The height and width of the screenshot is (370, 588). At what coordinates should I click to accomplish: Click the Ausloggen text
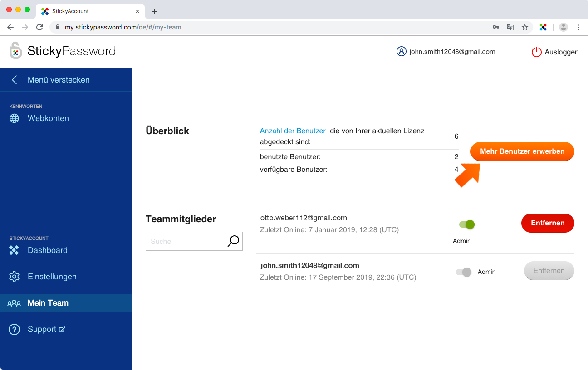tap(562, 52)
